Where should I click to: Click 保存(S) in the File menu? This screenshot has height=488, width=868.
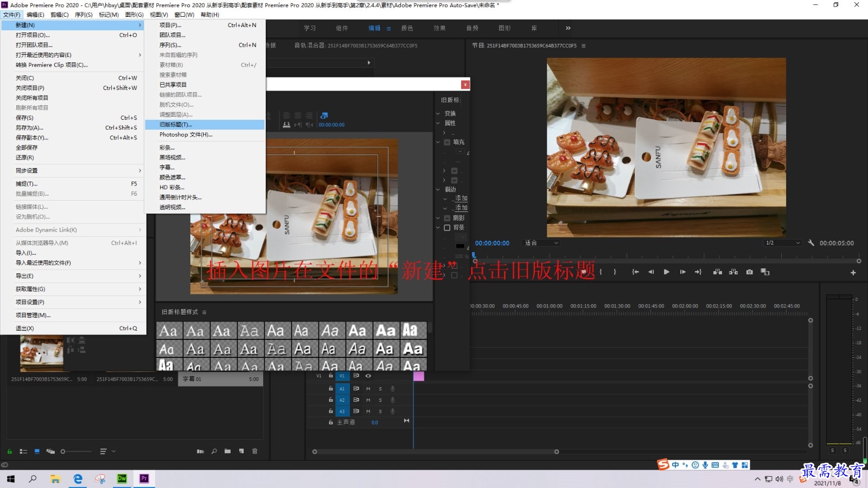73,118
